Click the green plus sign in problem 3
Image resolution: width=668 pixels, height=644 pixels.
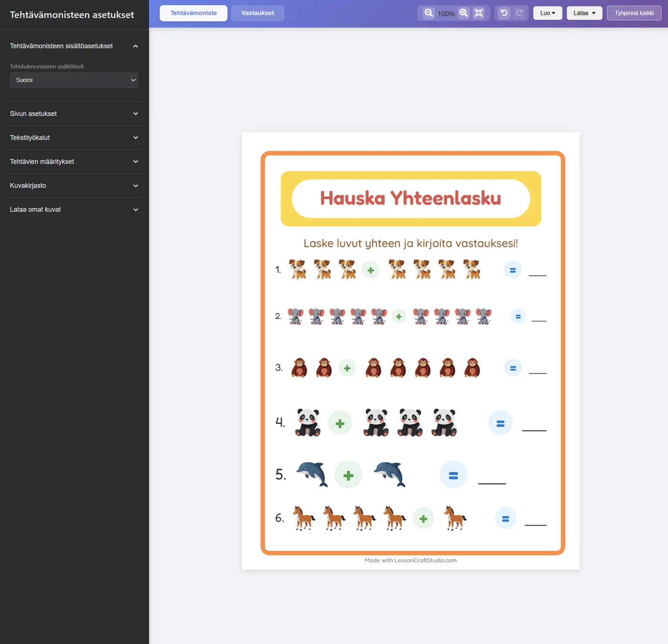coord(347,368)
